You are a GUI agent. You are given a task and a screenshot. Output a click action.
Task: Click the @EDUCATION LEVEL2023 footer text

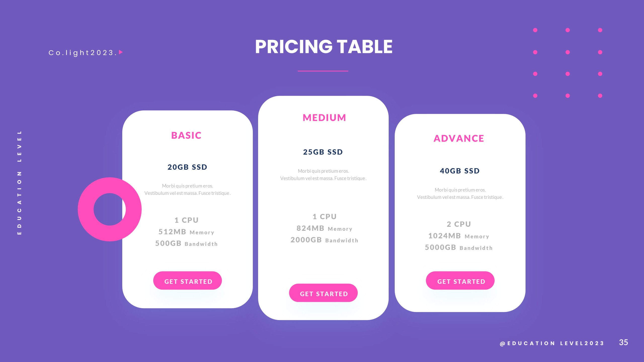(x=552, y=343)
